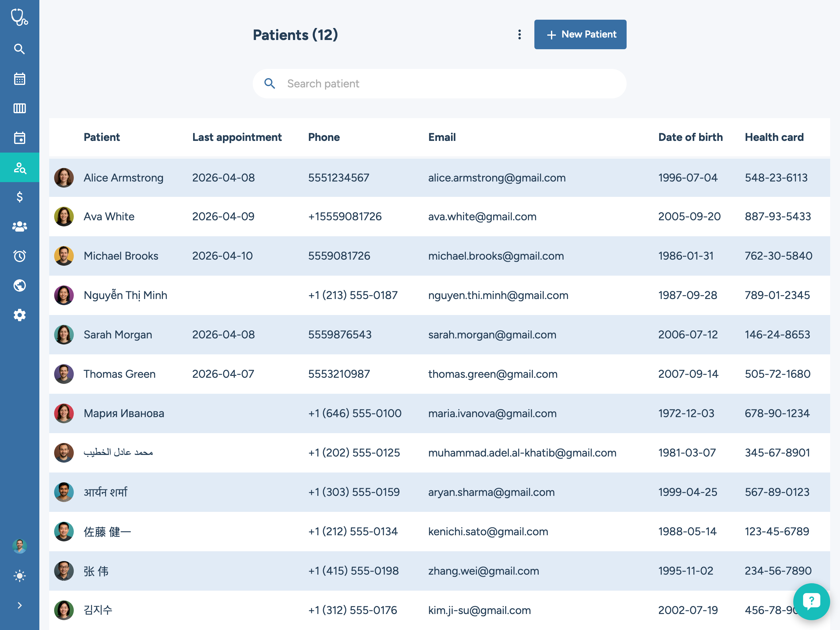Viewport: 840px width, 630px height.
Task: Click the timeline/barcode view icon
Action: coord(19,108)
